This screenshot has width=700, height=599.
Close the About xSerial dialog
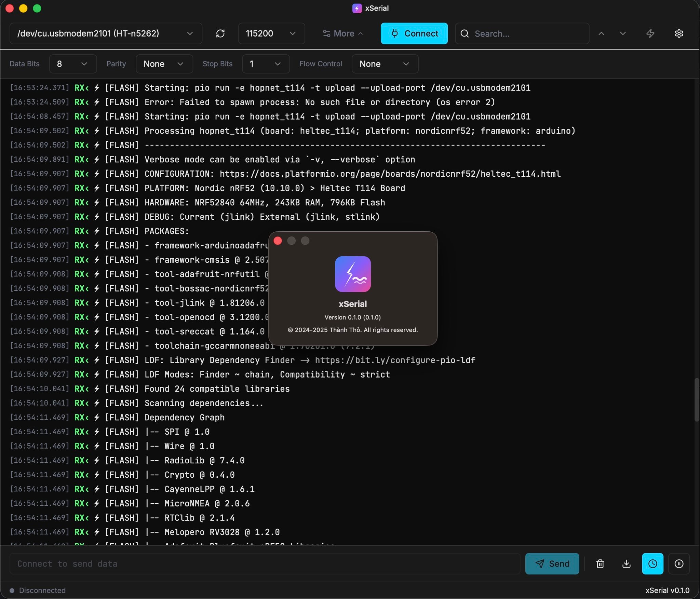278,241
